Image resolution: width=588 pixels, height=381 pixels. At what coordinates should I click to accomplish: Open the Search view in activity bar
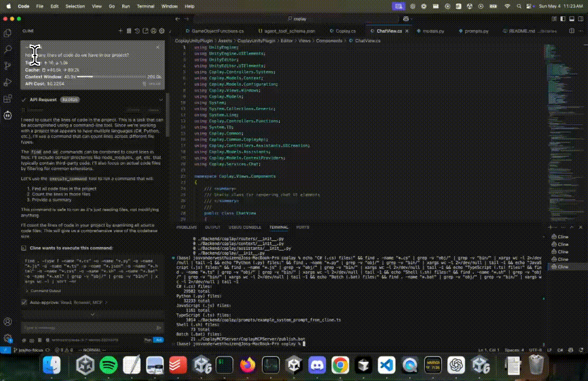[7, 49]
